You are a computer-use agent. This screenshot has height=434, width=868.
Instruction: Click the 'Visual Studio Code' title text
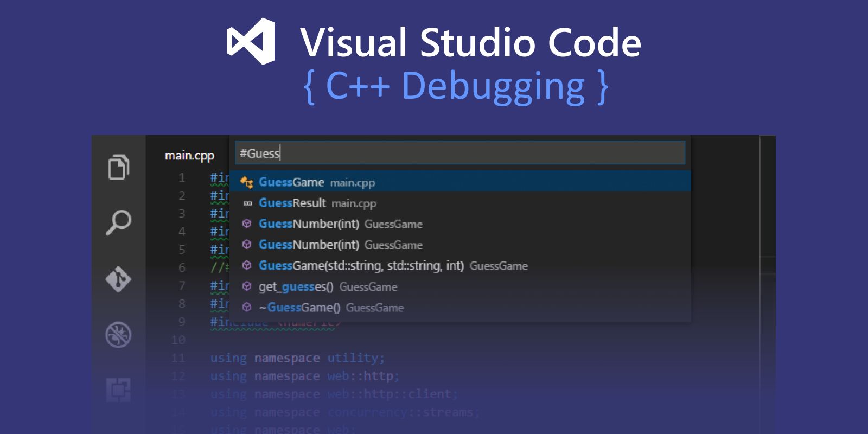[x=471, y=42]
